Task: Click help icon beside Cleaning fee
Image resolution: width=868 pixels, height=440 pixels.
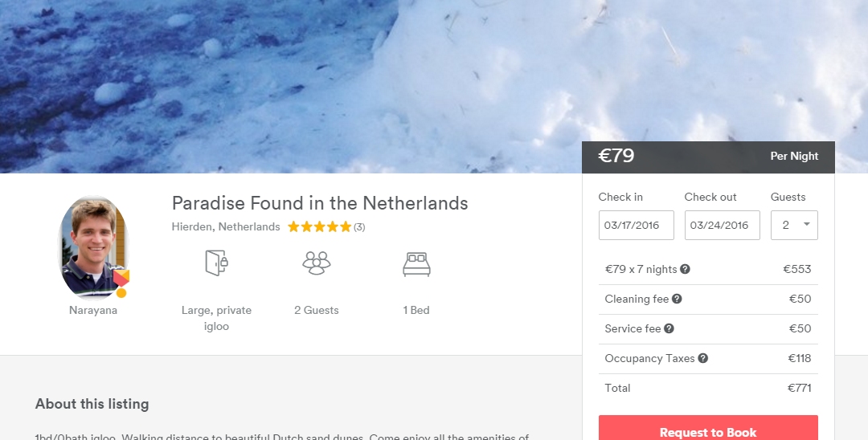Action: point(677,299)
